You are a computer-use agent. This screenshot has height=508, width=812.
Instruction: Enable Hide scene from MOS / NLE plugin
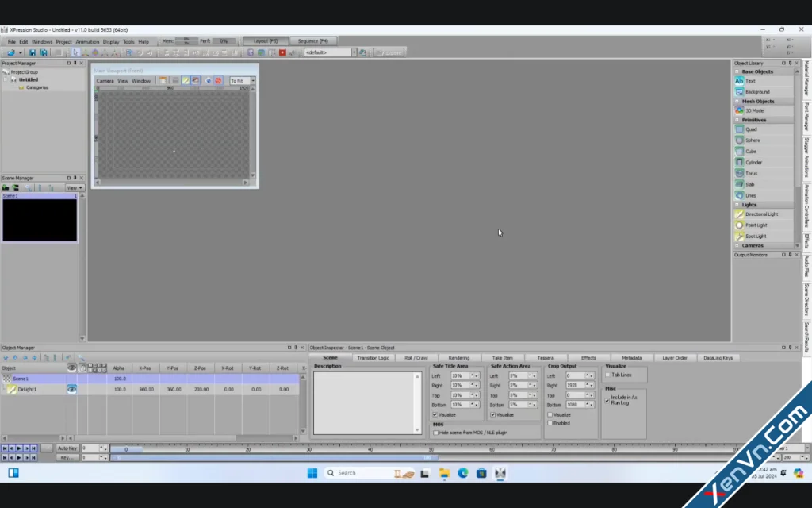pyautogui.click(x=435, y=433)
